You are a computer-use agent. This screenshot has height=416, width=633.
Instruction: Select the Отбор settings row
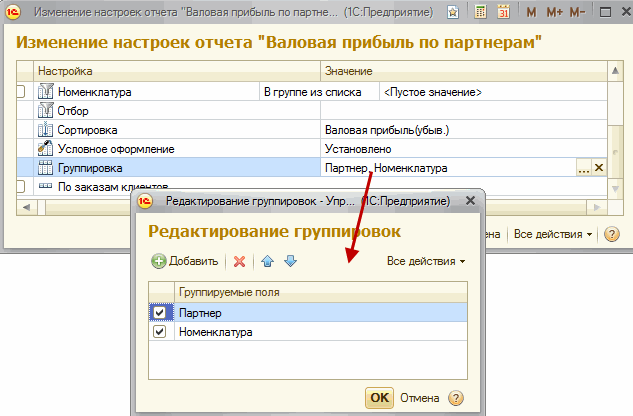[x=312, y=110]
